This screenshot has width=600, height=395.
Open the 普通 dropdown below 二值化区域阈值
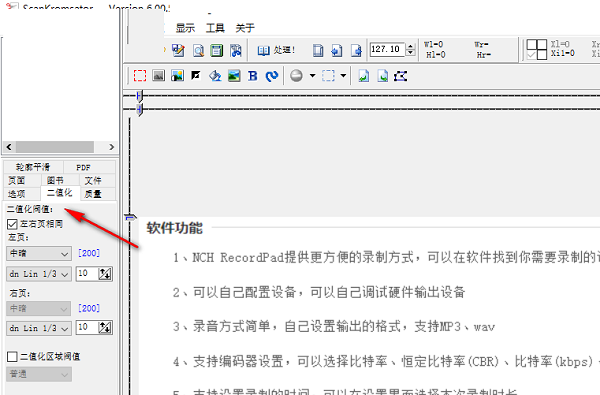(39, 374)
